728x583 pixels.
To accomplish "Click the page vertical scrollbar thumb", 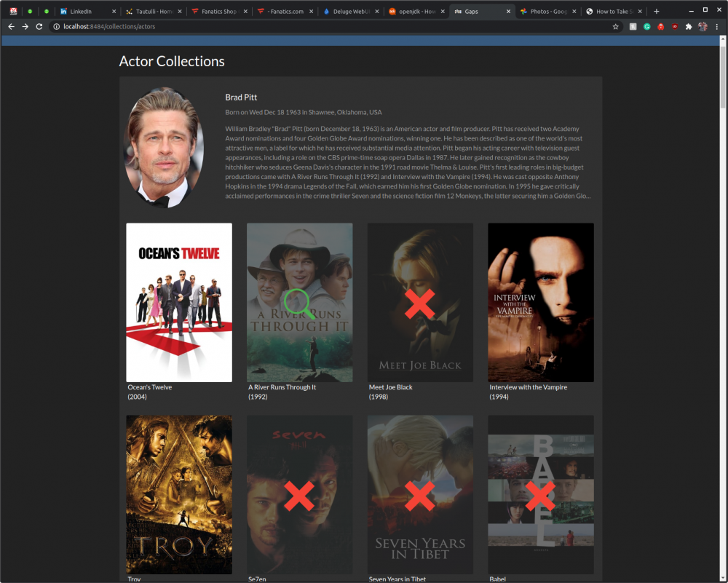I will [x=723, y=76].
